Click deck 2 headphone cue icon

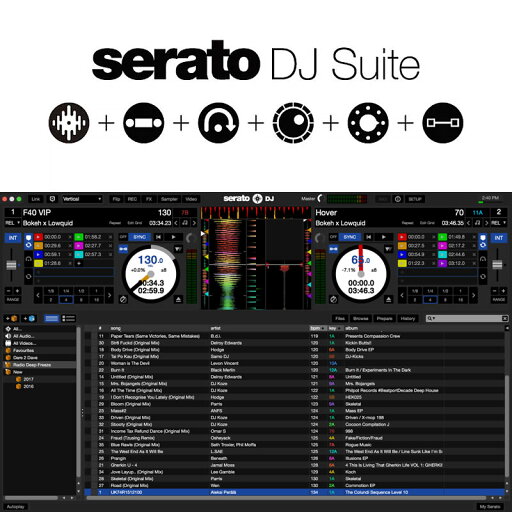coord(483,259)
